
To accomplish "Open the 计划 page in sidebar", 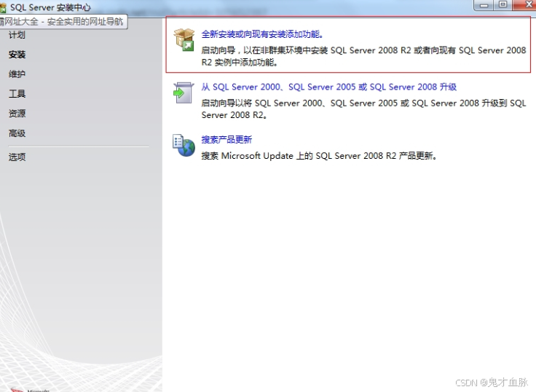I will [17, 35].
